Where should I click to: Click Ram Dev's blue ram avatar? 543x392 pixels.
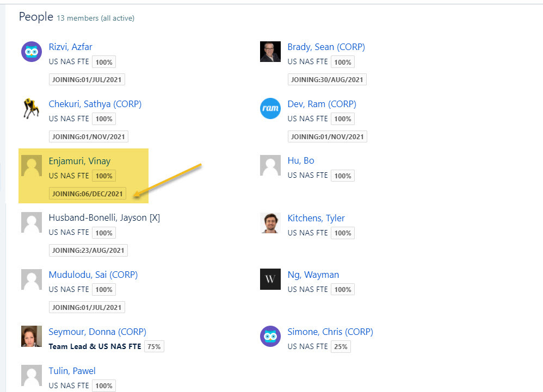pyautogui.click(x=270, y=109)
